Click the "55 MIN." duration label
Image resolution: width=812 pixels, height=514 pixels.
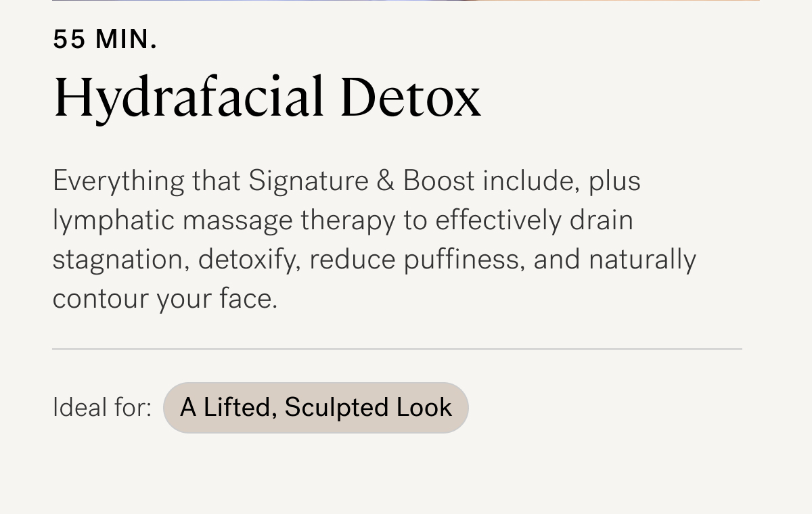coord(105,41)
